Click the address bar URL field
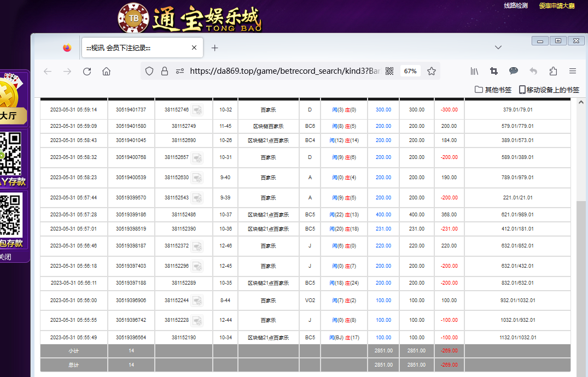This screenshot has height=377, width=588. click(x=283, y=71)
